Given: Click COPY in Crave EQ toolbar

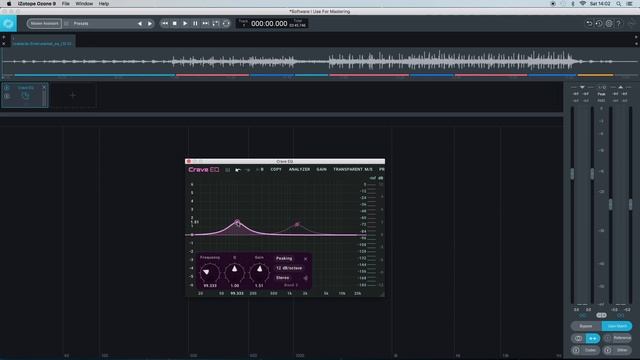Looking at the screenshot, I should pos(276,169).
